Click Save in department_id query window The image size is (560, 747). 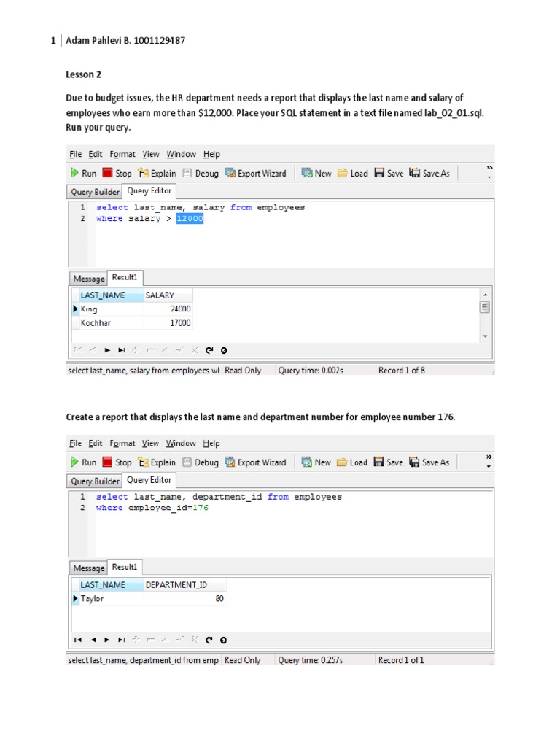(x=388, y=462)
